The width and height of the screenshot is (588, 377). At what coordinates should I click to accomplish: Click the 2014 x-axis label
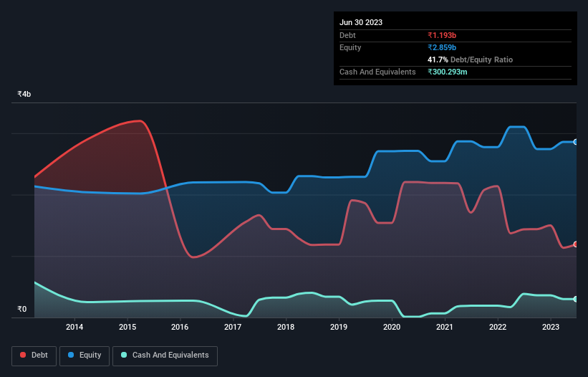click(x=74, y=327)
